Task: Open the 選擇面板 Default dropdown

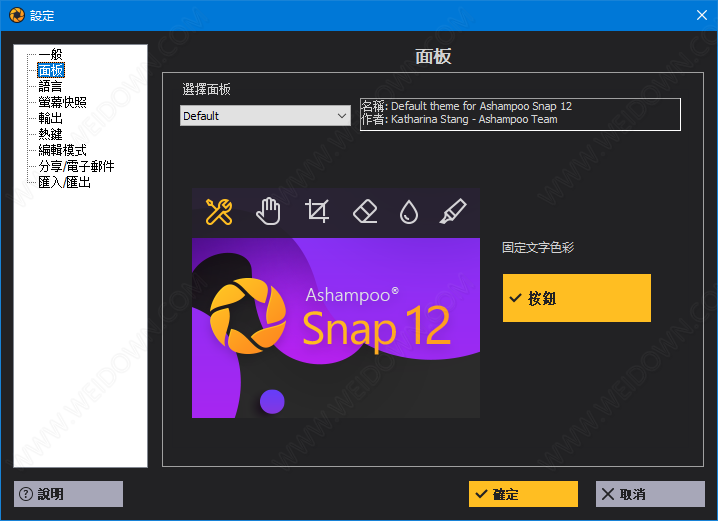Action: click(265, 116)
